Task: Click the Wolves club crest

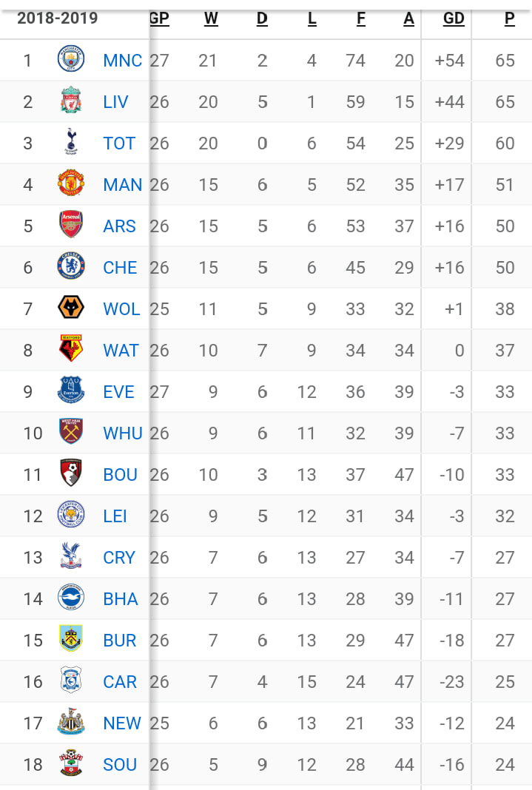Action: point(71,307)
